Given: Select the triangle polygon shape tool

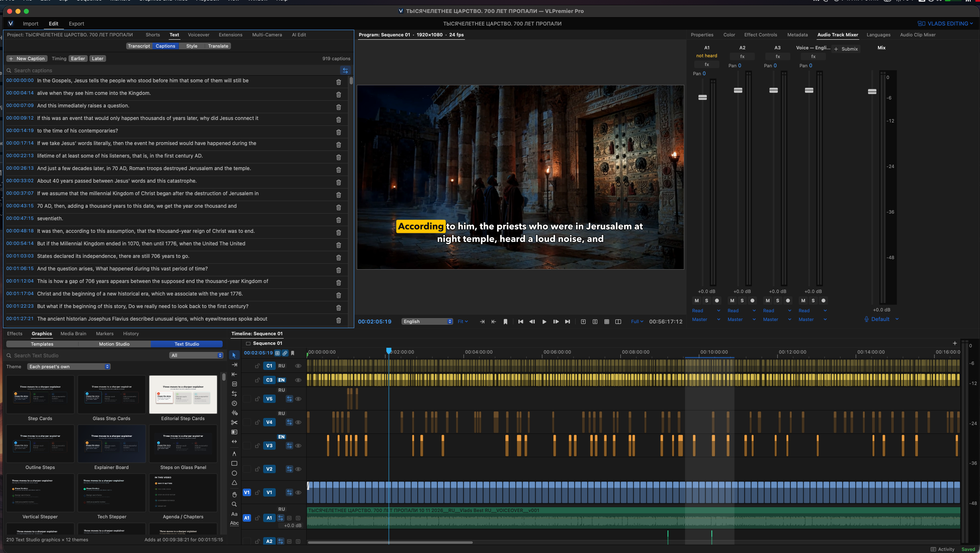Looking at the screenshot, I should pos(234,483).
